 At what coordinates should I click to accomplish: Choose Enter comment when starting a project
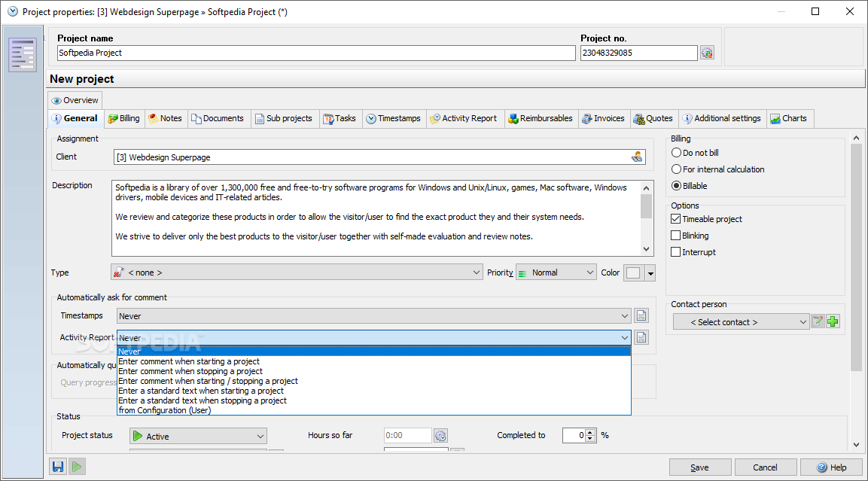pyautogui.click(x=374, y=361)
